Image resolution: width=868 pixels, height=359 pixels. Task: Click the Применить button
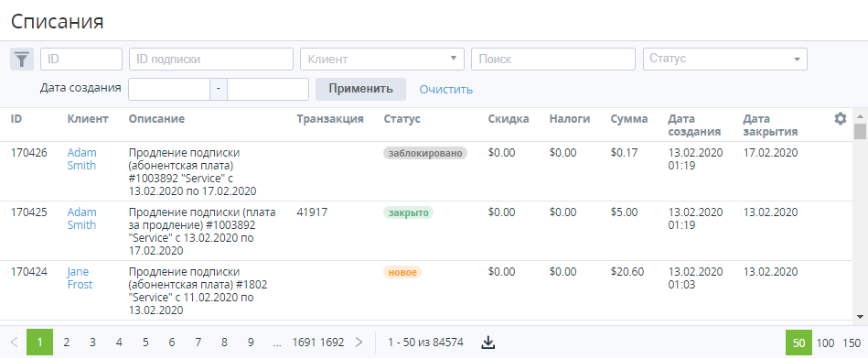360,89
